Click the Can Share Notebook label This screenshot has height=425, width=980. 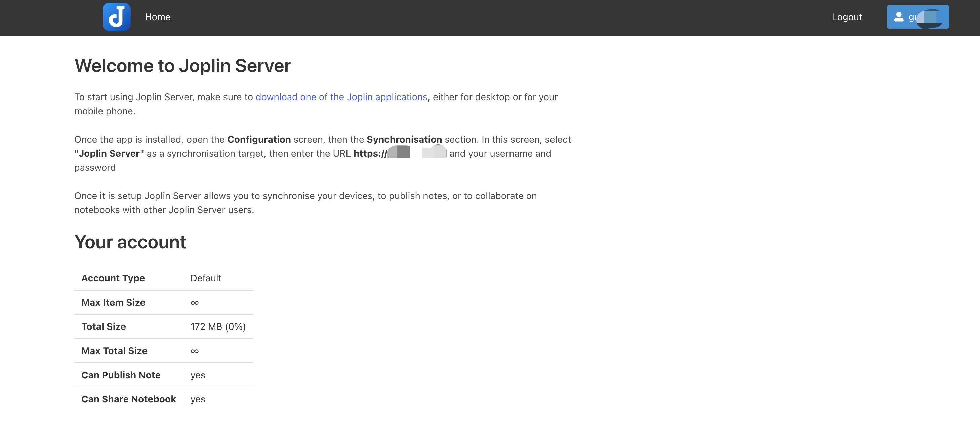129,399
